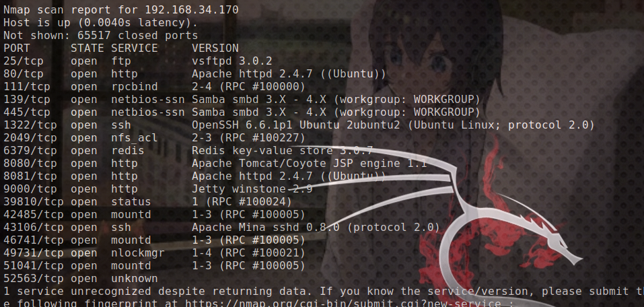Screen dimensions: 644x307
Task: Click the 445/tcp Samba smbd row
Action: 242,112
